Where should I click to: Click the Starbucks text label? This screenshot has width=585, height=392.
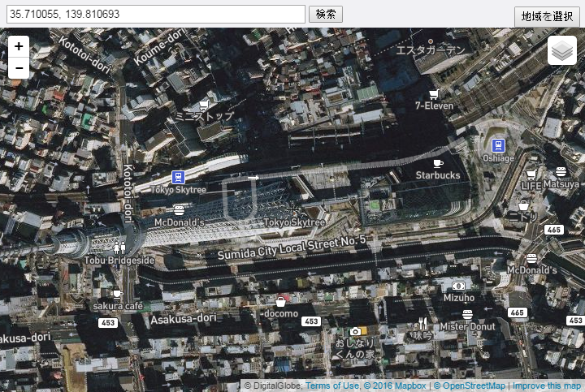pos(438,175)
